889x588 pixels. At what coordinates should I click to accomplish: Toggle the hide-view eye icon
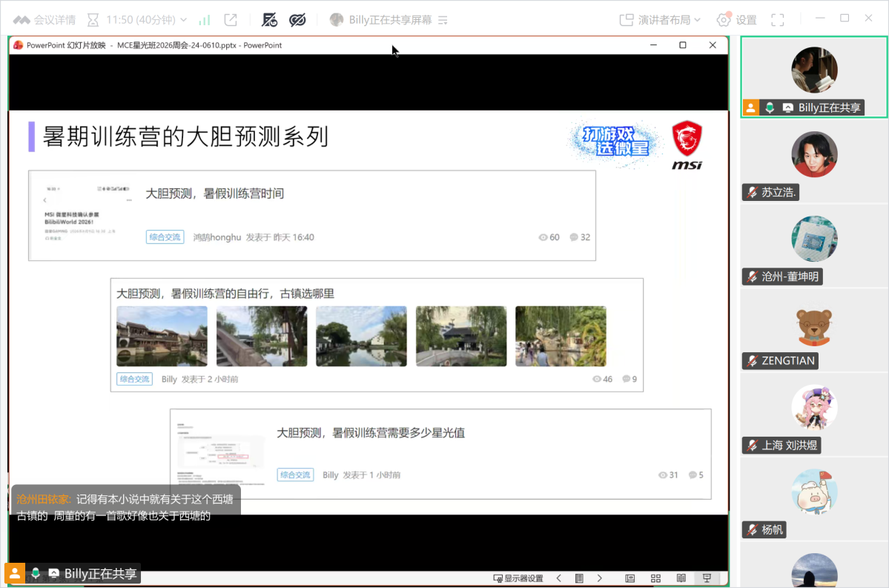point(297,20)
